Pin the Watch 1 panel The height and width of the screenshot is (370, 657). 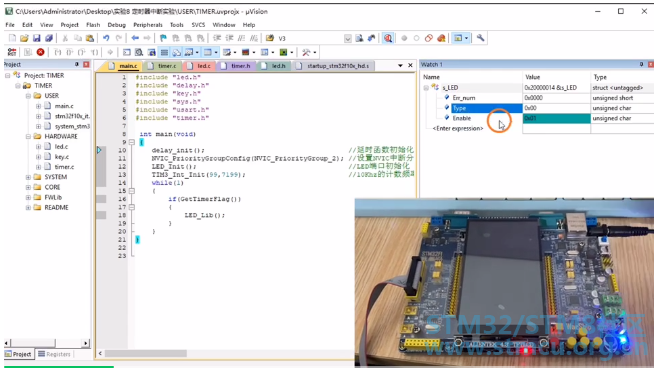coord(641,64)
